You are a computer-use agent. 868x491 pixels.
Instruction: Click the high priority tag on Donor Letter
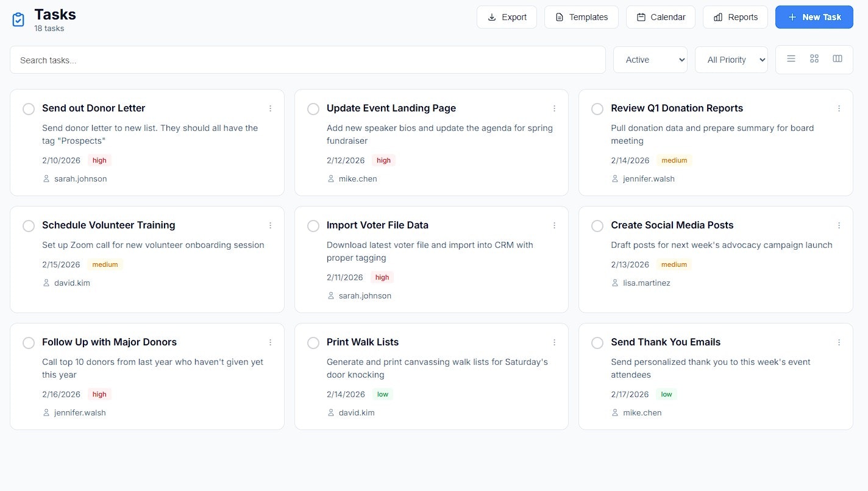tap(99, 160)
